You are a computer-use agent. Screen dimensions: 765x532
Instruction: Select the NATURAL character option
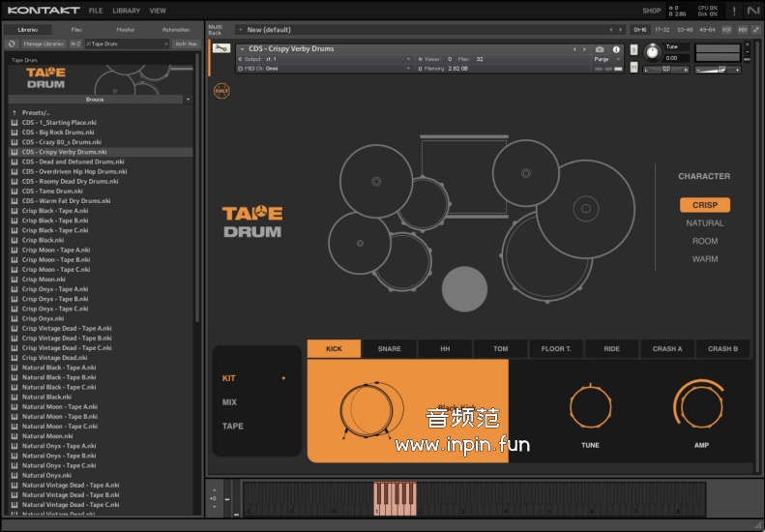(x=704, y=223)
